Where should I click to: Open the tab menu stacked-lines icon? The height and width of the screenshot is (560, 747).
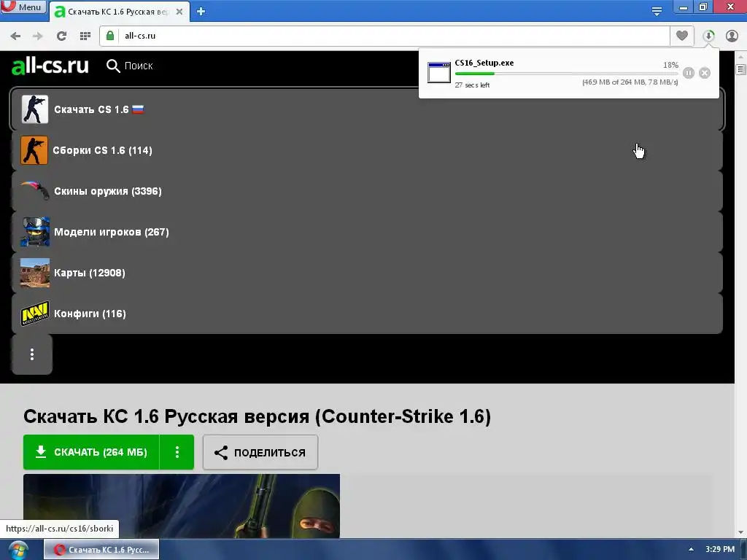pos(657,12)
